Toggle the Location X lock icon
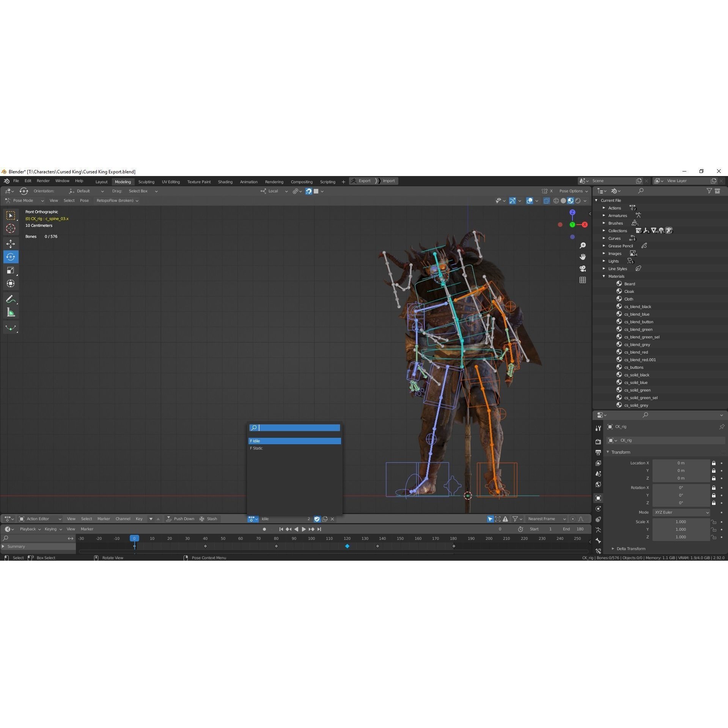728x728 pixels. pos(714,463)
